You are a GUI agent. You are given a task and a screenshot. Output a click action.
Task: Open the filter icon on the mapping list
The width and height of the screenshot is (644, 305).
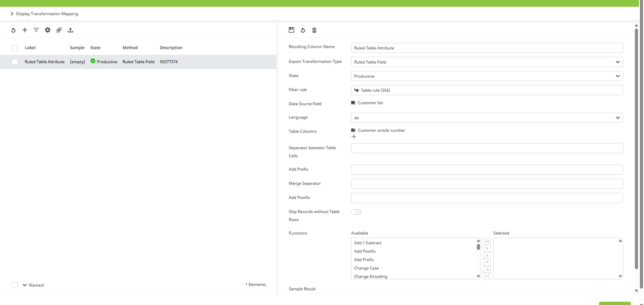(36, 30)
